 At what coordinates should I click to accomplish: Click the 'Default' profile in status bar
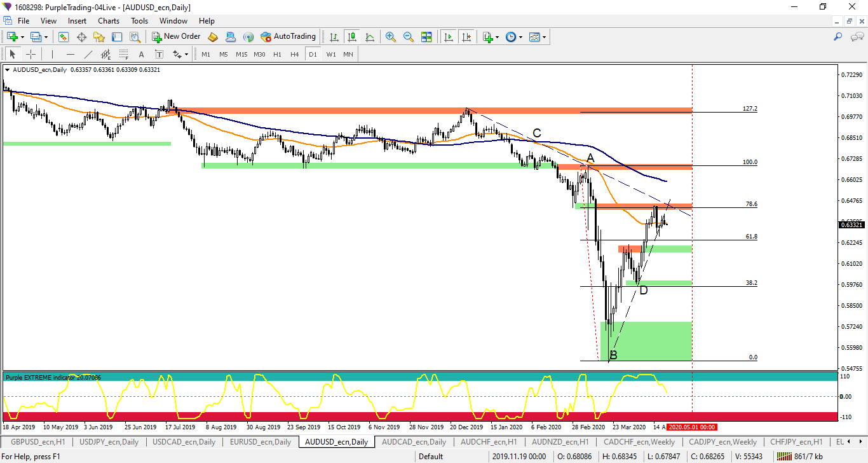431,457
